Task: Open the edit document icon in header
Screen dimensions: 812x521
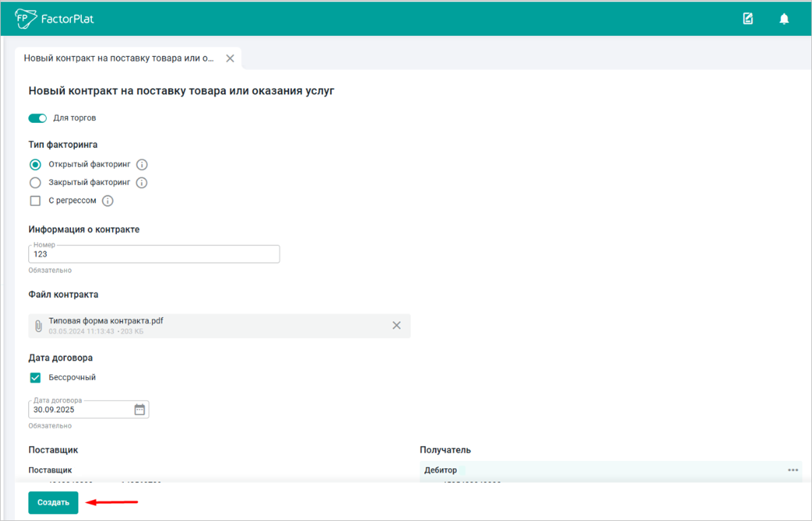Action: pyautogui.click(x=748, y=19)
